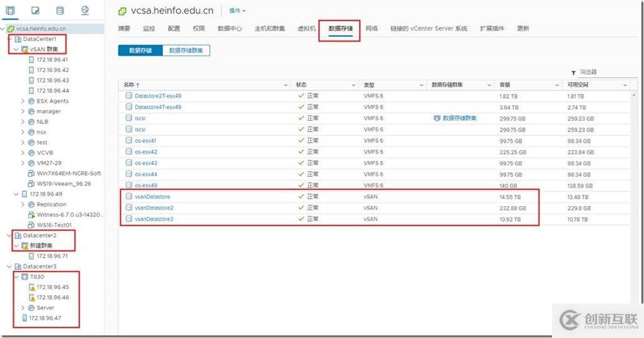The image size is (644, 338).
Task: Select host 172.18.96.71 in the tree
Action: [x=52, y=256]
